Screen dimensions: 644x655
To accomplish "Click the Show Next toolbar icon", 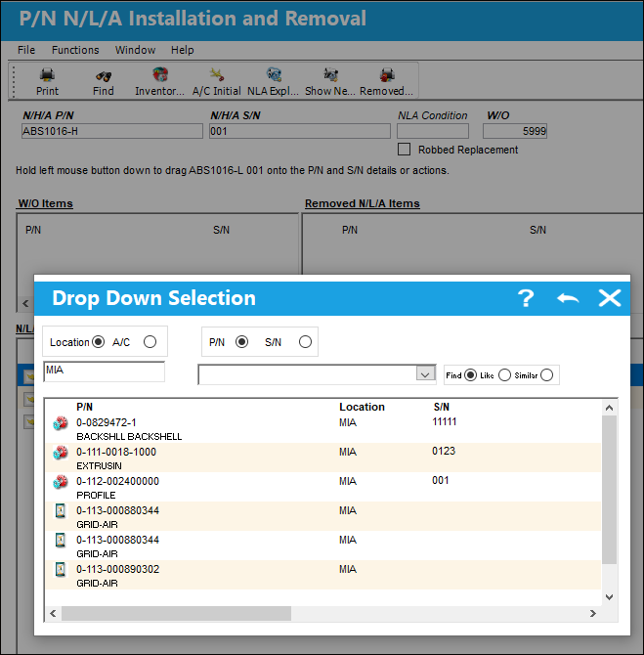I will click(x=330, y=74).
